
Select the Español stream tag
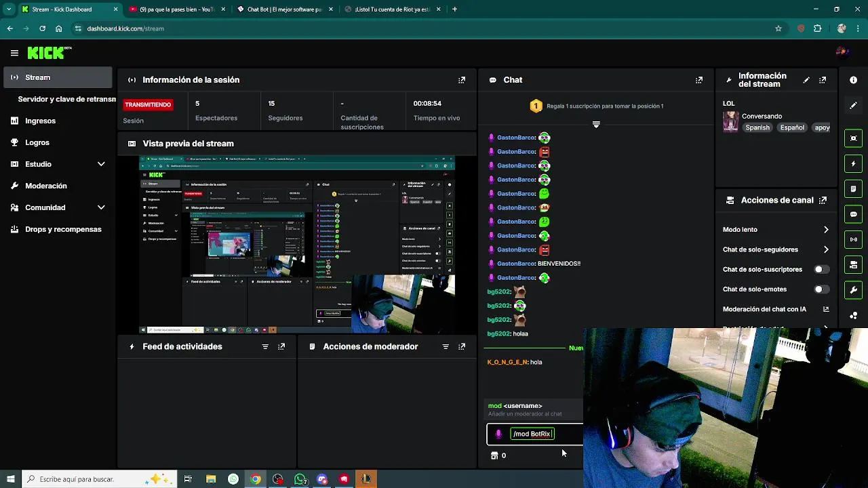(792, 127)
